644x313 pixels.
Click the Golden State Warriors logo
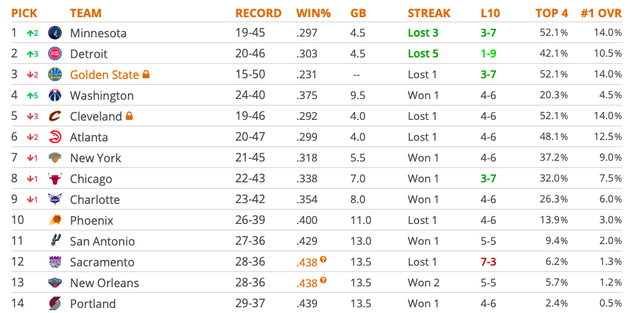point(55,74)
